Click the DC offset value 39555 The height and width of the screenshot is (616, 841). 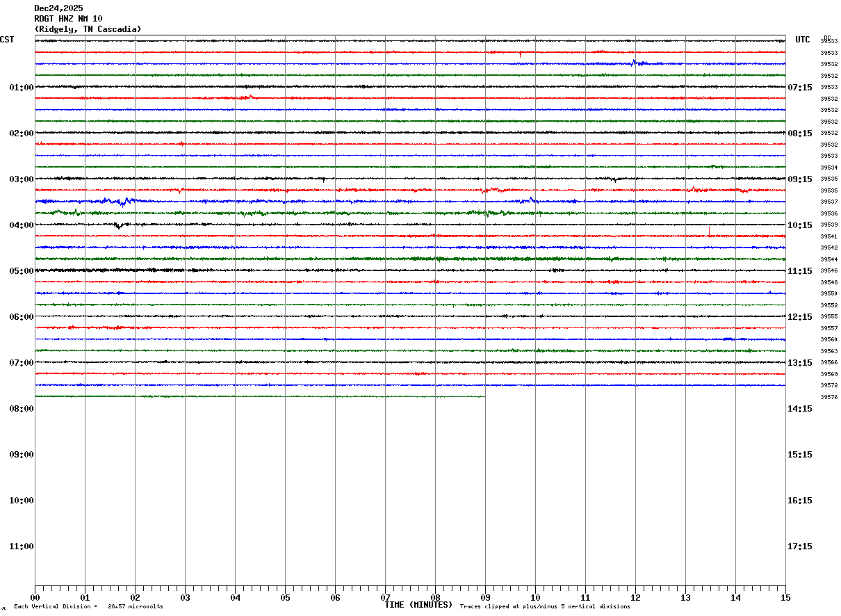coord(829,316)
